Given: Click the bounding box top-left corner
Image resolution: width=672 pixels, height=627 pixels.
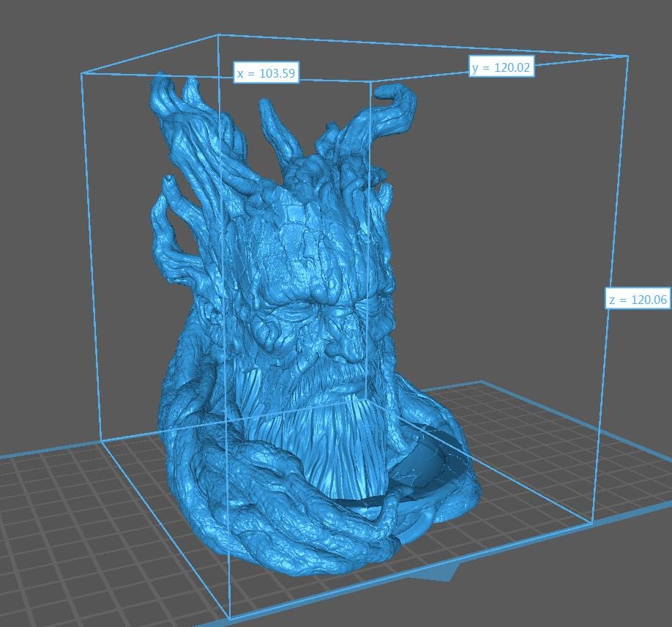Looking at the screenshot, I should pos(81,73).
